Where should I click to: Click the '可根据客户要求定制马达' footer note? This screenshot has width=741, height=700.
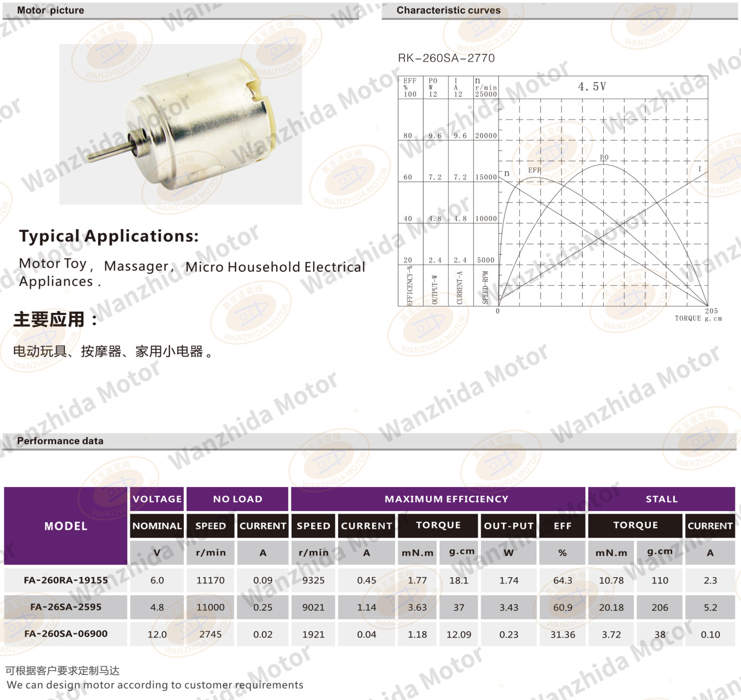pyautogui.click(x=63, y=671)
